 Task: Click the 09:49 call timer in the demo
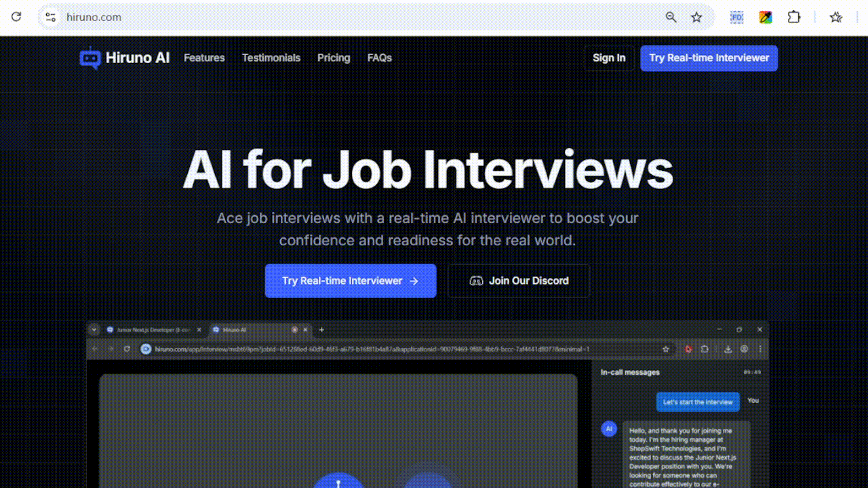(x=752, y=372)
